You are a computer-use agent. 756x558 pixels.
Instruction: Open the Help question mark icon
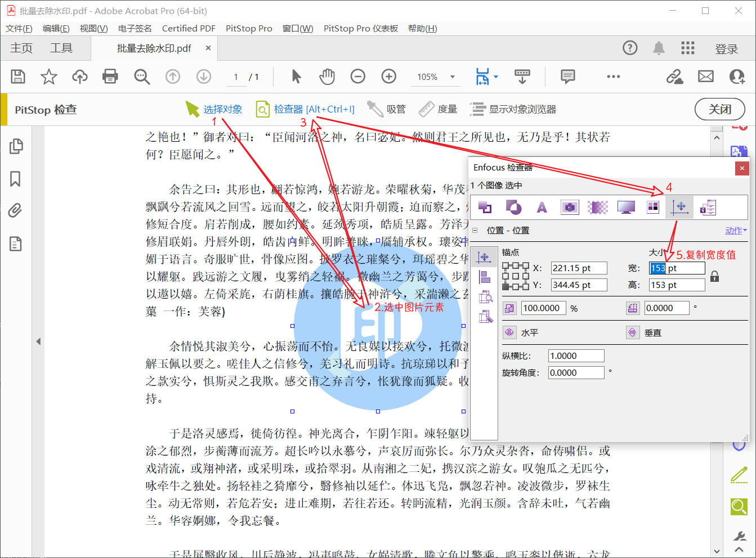630,48
